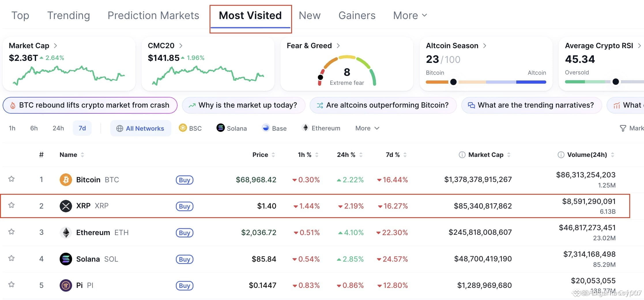
Task: Click the # rank column header
Action: [41, 155]
